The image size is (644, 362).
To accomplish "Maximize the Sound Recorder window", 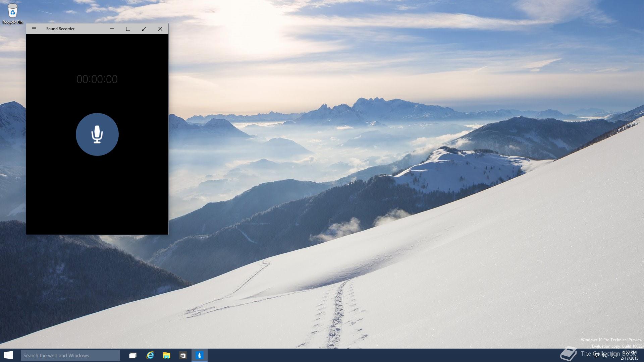I will tap(128, 29).
